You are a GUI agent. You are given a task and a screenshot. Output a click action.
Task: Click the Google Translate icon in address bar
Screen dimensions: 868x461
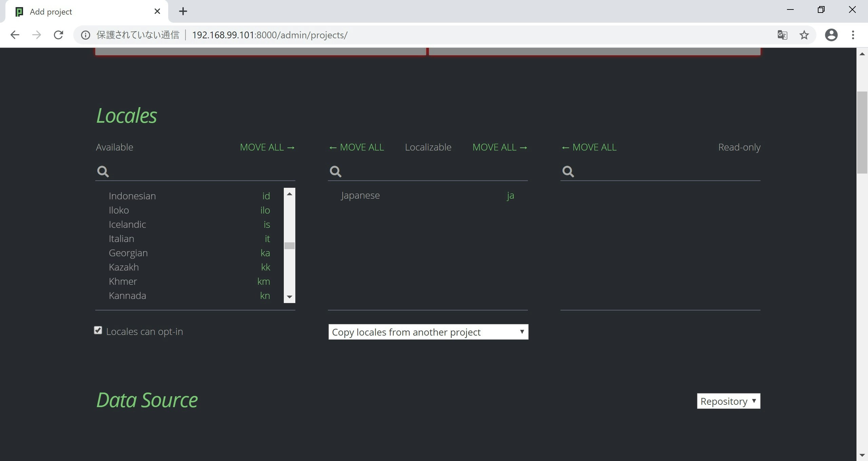(x=782, y=35)
